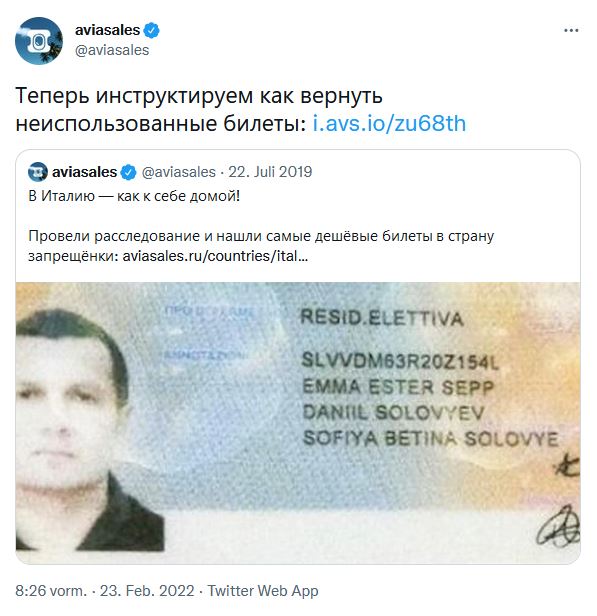Click the verified badge next to aviasales
Screen dimensions: 597x616
(x=151, y=30)
